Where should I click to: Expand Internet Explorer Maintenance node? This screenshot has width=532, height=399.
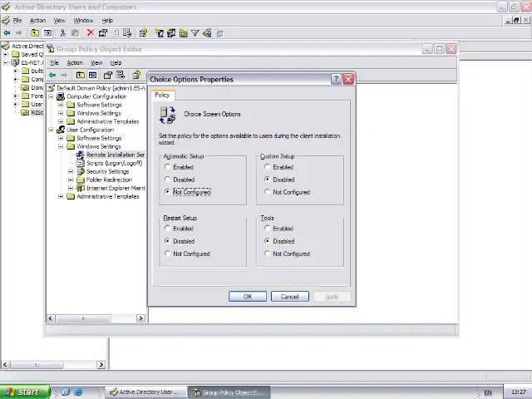pyautogui.click(x=71, y=188)
